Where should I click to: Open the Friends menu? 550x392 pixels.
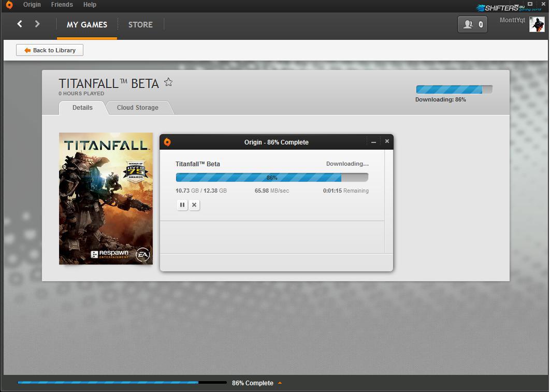(62, 5)
